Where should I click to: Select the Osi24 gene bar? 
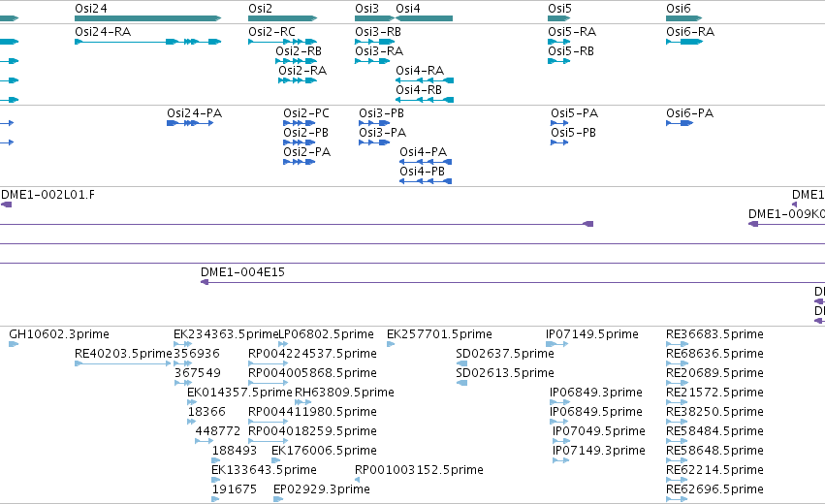coord(148,18)
